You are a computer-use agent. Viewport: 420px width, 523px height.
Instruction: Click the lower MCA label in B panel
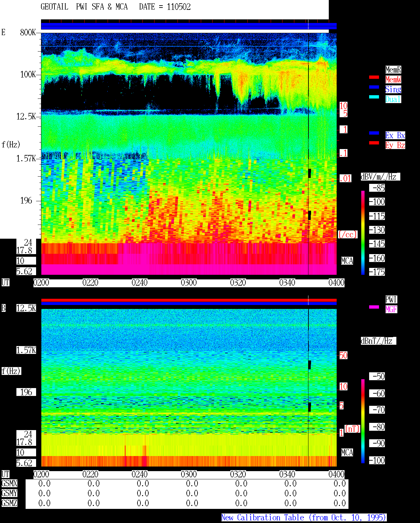[x=347, y=452]
